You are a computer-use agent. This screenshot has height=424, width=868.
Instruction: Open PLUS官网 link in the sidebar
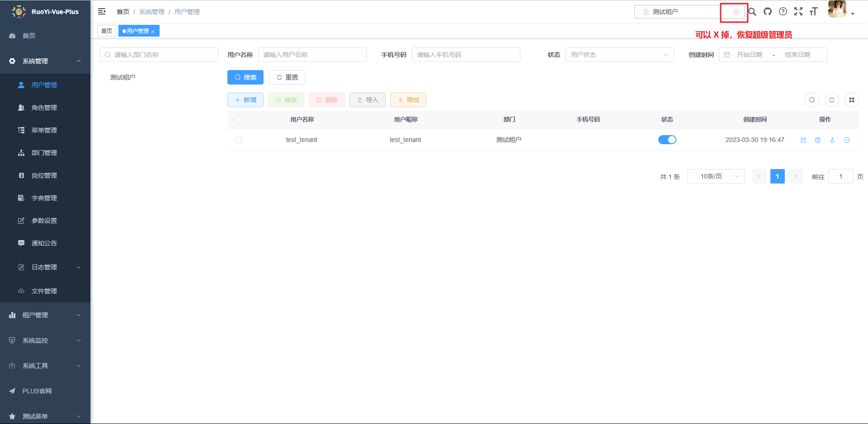(x=45, y=391)
